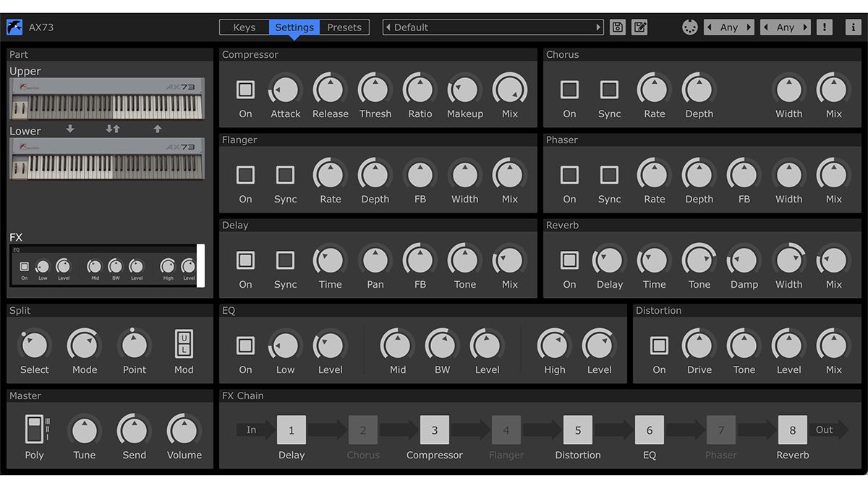Screen dimensions: 868x488
Task: Click FX Chain slot 2 Chorus
Action: point(363,429)
